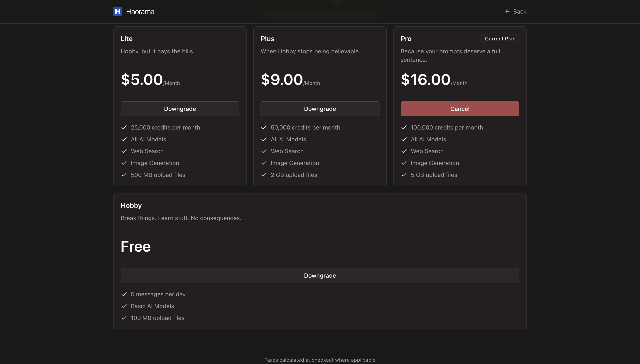This screenshot has width=640, height=364.
Task: Downgrade to the free Hobby plan
Action: pos(320,276)
